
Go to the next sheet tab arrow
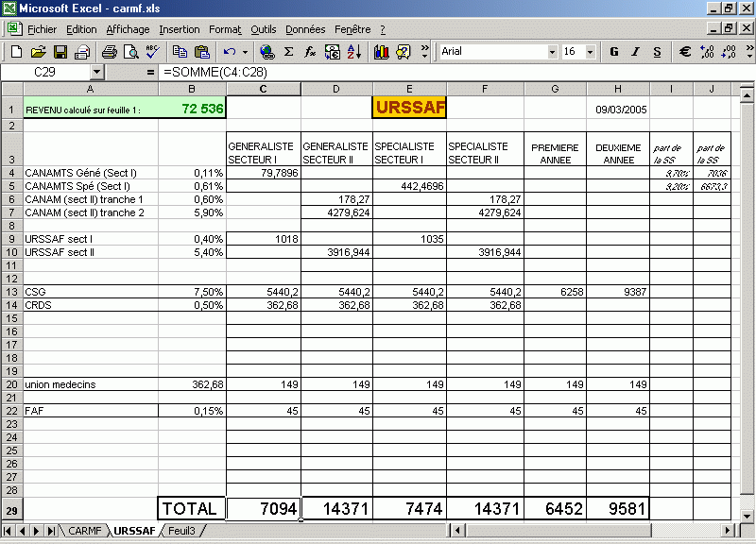36,531
